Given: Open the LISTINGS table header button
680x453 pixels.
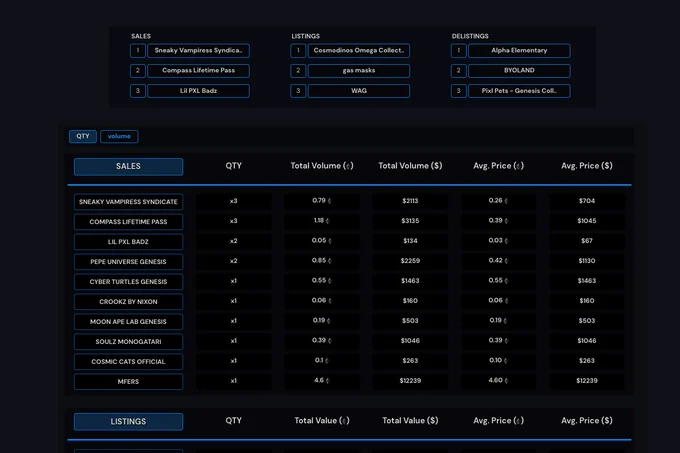Looking at the screenshot, I should pos(128,421).
